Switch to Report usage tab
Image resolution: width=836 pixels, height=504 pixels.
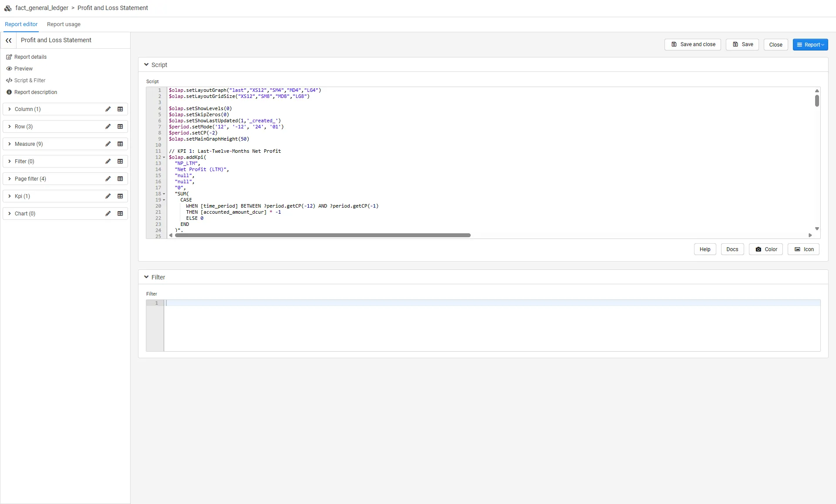(x=64, y=24)
